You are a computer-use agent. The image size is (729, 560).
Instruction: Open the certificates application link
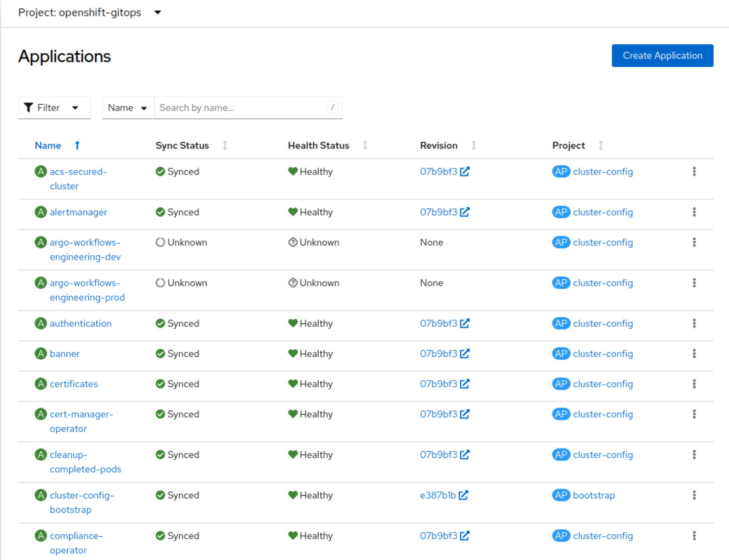click(x=74, y=384)
